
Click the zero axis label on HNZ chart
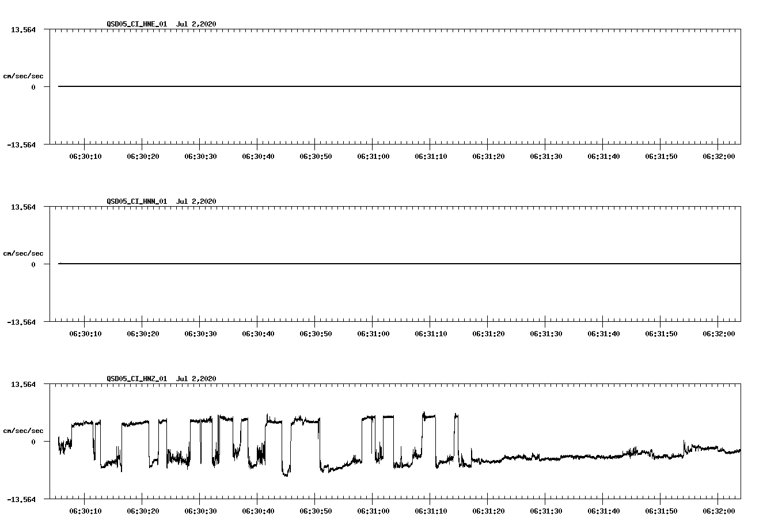33,442
